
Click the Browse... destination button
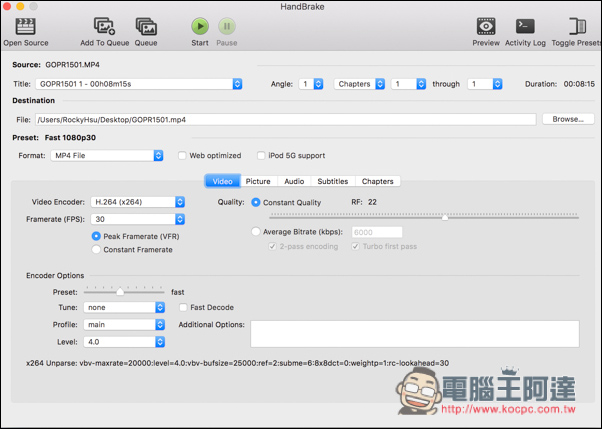(567, 119)
